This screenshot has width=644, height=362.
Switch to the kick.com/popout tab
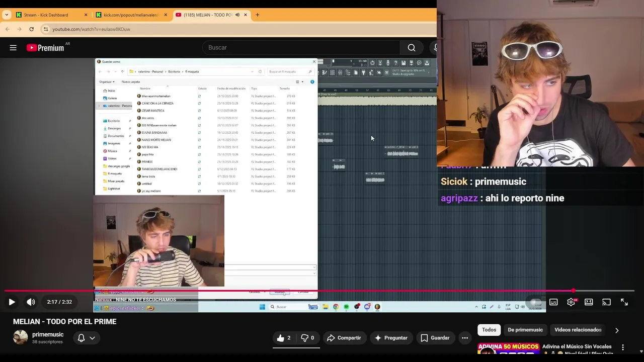tap(131, 15)
